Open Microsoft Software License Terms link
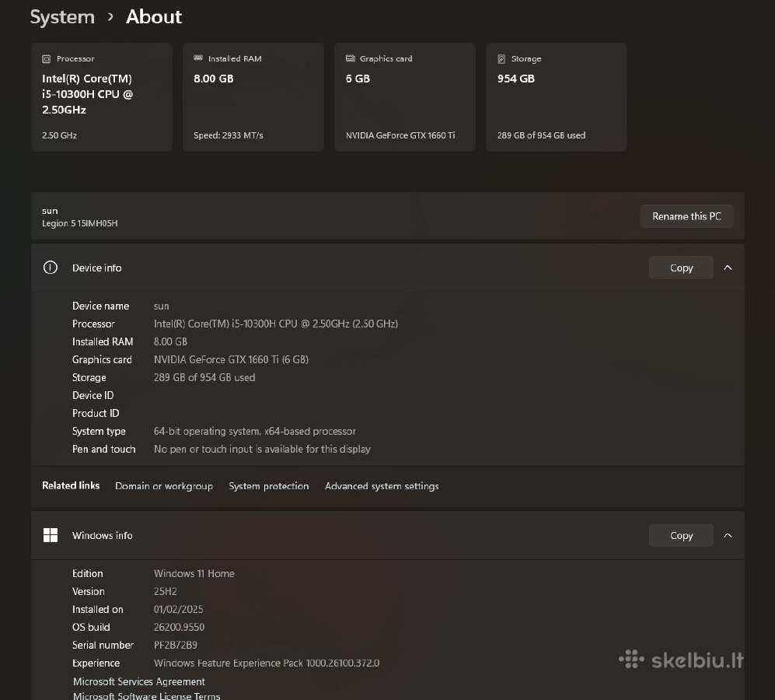 tap(146, 695)
